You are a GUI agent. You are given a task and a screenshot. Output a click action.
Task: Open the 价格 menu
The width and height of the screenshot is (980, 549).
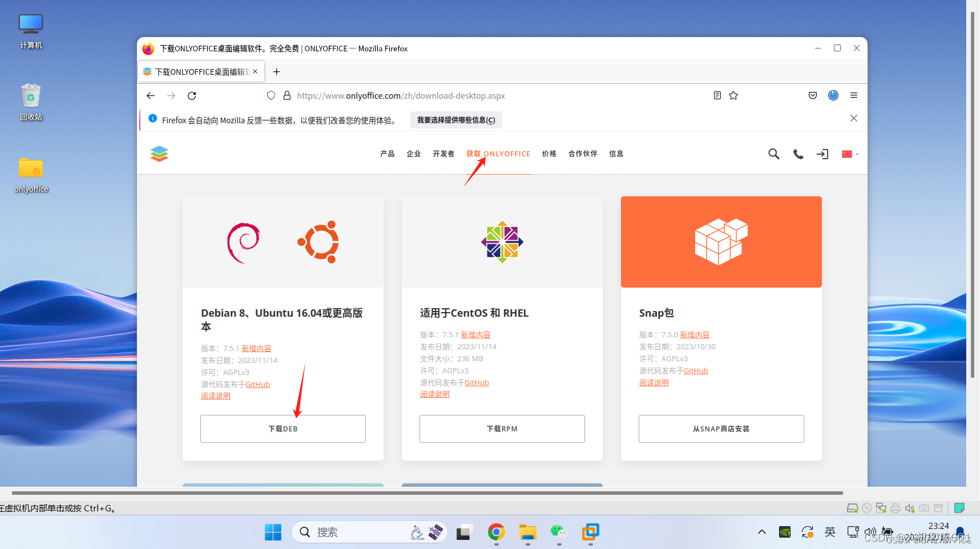click(549, 154)
